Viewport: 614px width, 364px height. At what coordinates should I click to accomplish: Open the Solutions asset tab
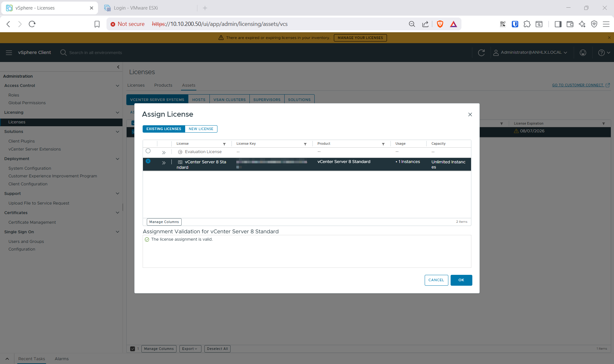[299, 100]
